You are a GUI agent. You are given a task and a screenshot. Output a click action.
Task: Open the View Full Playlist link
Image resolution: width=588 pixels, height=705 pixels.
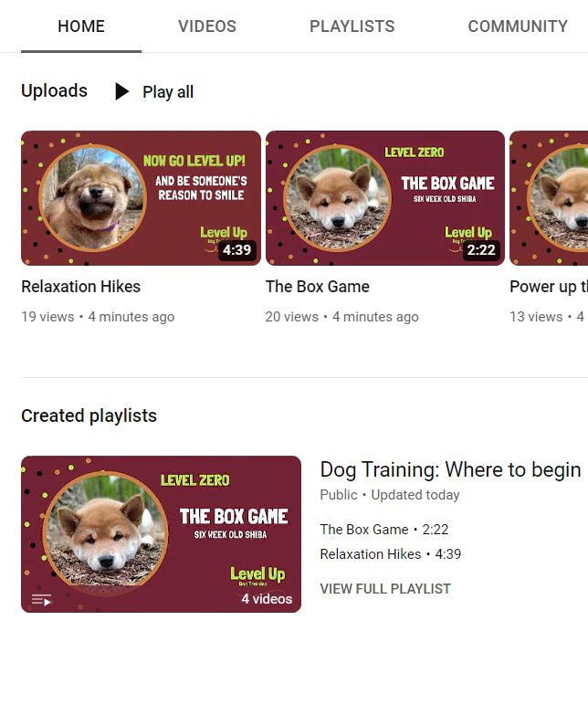tap(385, 588)
